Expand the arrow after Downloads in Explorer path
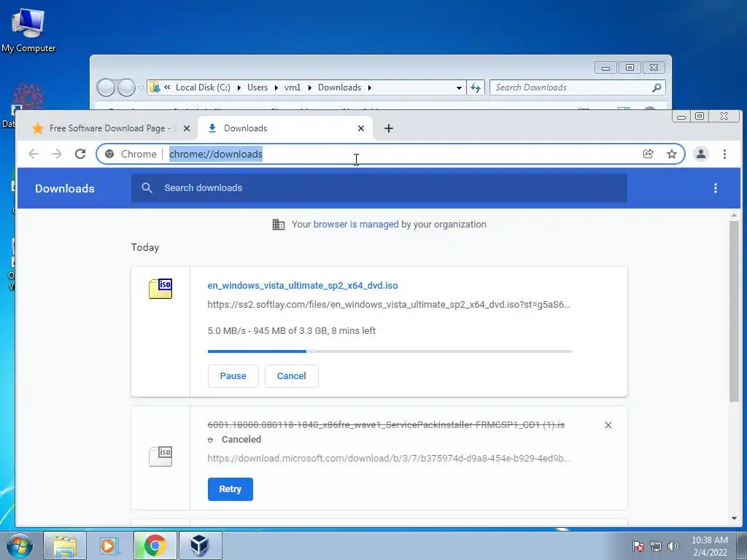 pos(369,87)
